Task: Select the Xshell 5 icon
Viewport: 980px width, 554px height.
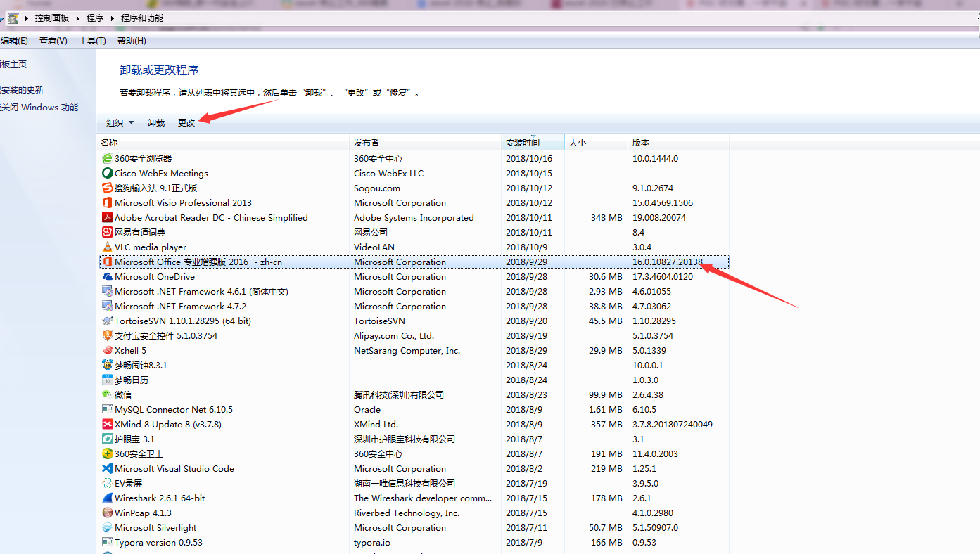Action: coord(108,350)
